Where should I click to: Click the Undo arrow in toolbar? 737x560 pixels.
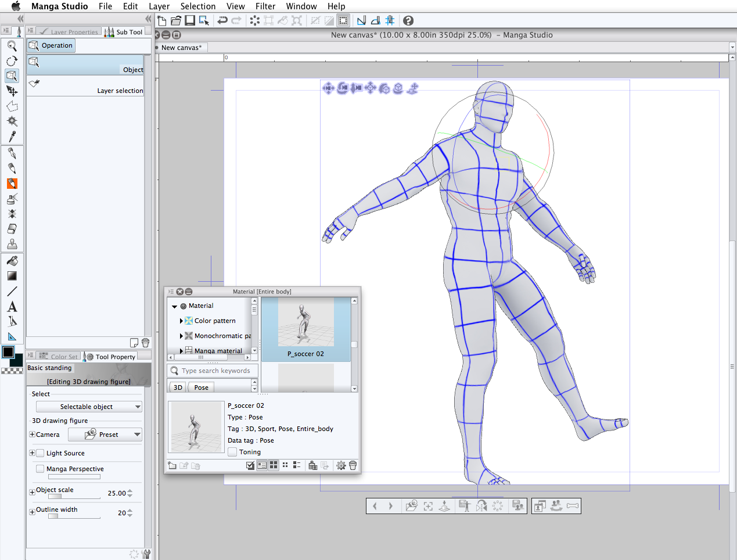222,21
